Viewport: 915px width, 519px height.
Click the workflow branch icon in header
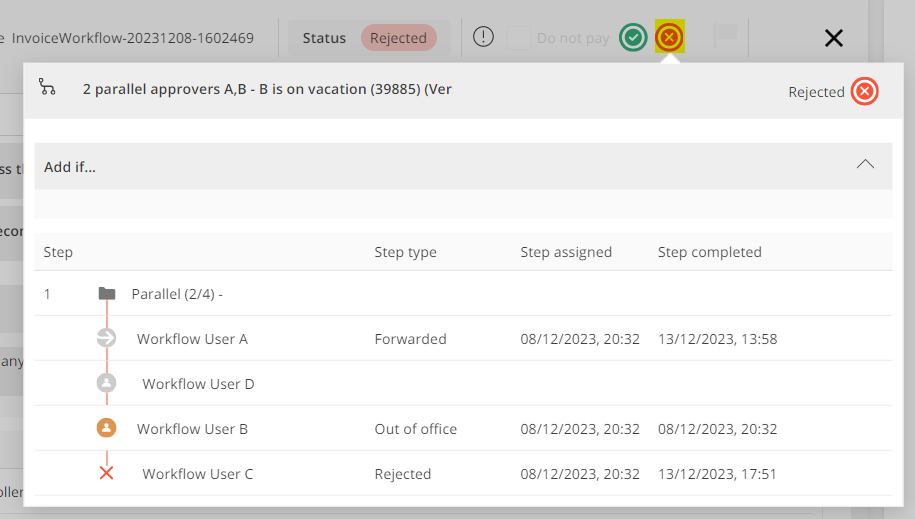coord(47,87)
